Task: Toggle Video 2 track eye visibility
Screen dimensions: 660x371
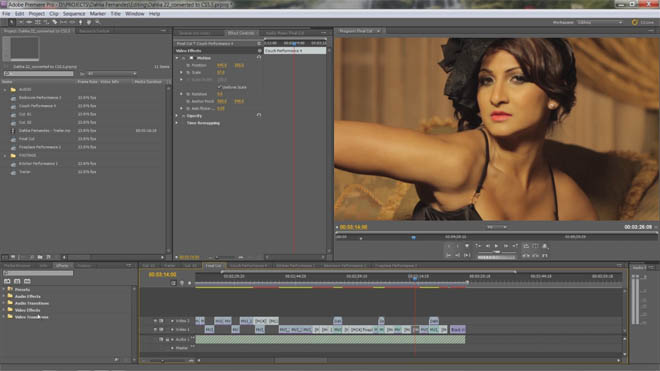Action: click(155, 321)
